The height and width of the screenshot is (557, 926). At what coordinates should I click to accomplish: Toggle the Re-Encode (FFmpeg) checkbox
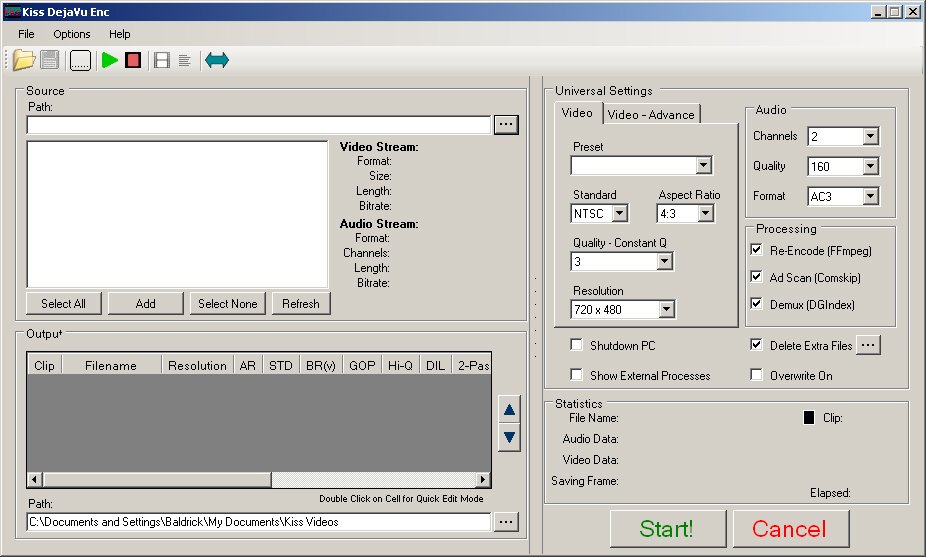click(x=756, y=250)
